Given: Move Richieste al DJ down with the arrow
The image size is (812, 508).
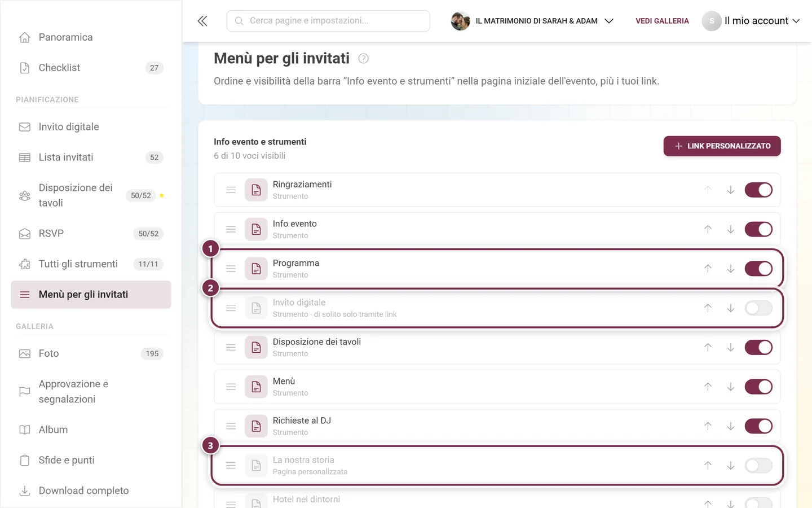Looking at the screenshot, I should tap(731, 426).
